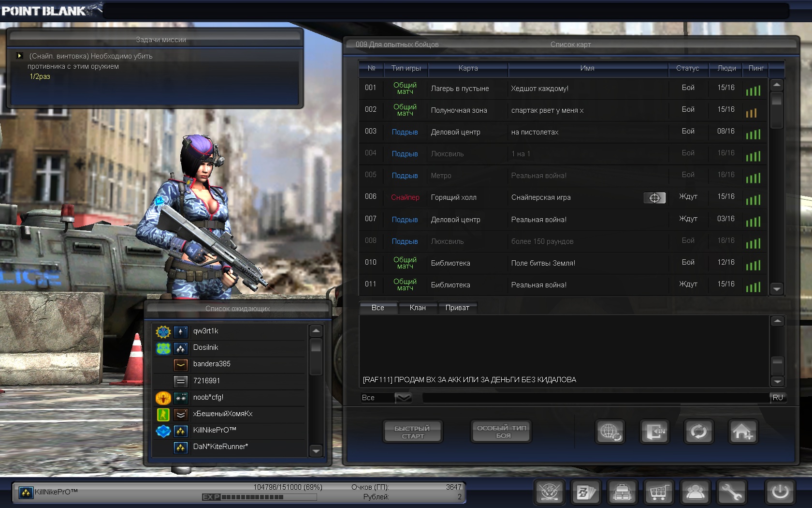Click the globe change-server icon
The height and width of the screenshot is (508, 812).
pos(610,432)
